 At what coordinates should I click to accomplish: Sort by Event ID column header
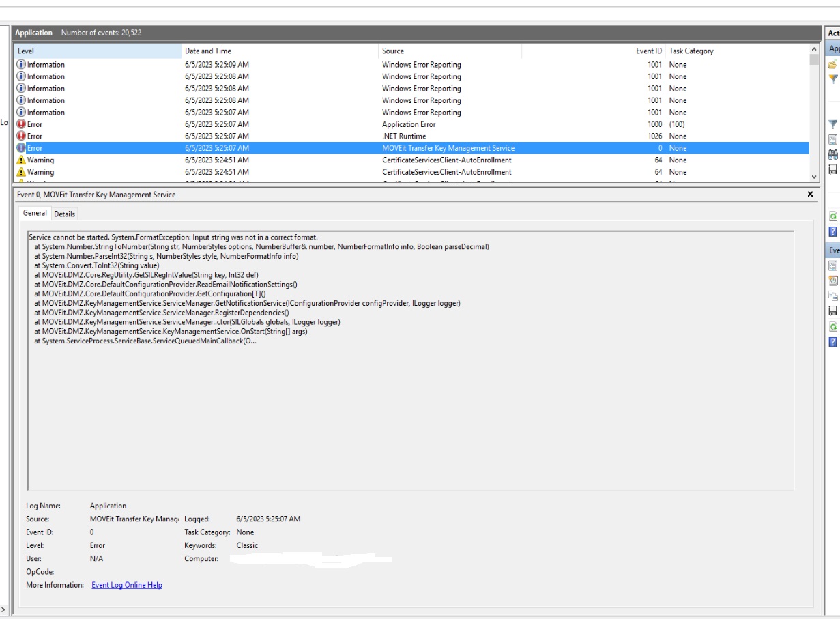click(x=594, y=51)
